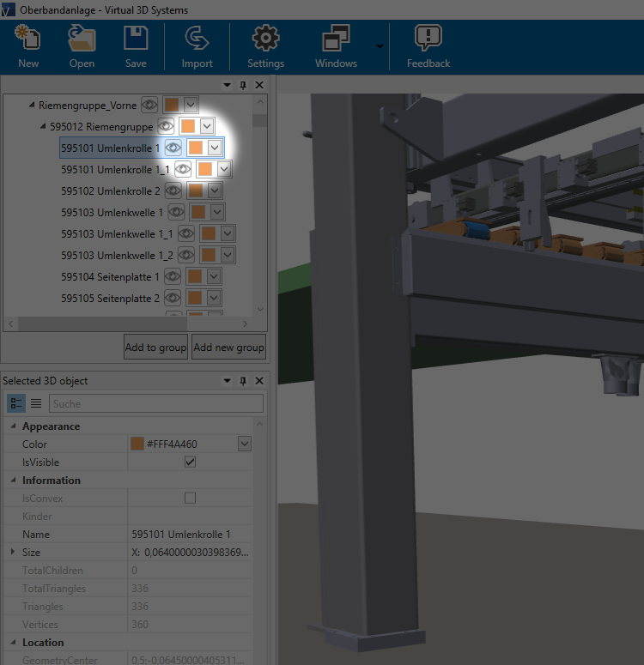The width and height of the screenshot is (644, 665).
Task: Open Settings via the gear icon
Action: [265, 38]
